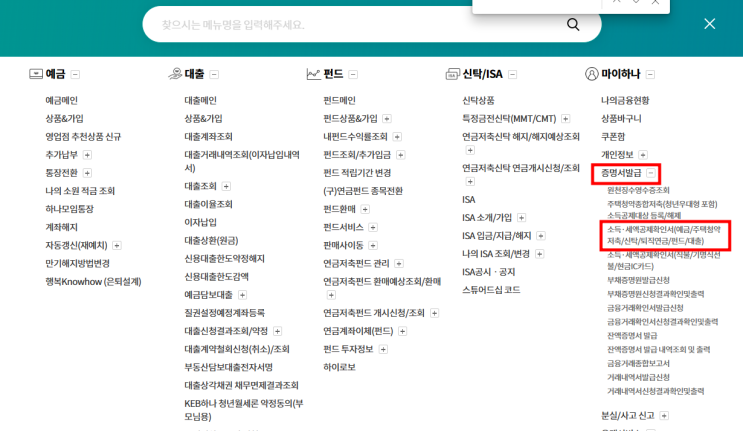Open 하나모임통장 menu item
The image size is (743, 431).
[x=70, y=209]
